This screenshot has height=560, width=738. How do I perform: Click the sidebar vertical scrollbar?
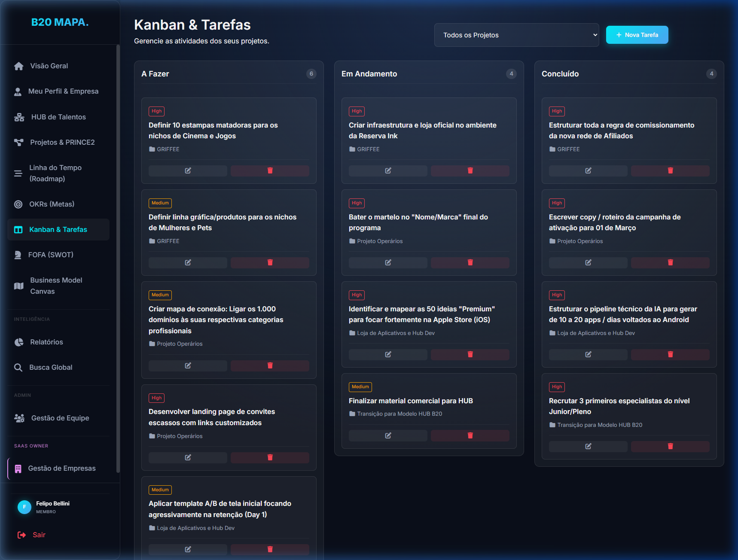(x=118, y=258)
